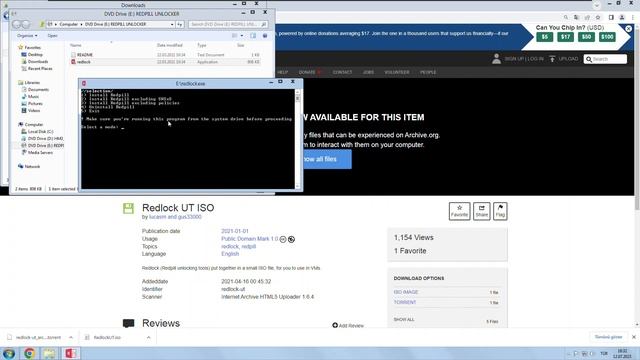Open the Organize dropdown in Explorer

27,36
